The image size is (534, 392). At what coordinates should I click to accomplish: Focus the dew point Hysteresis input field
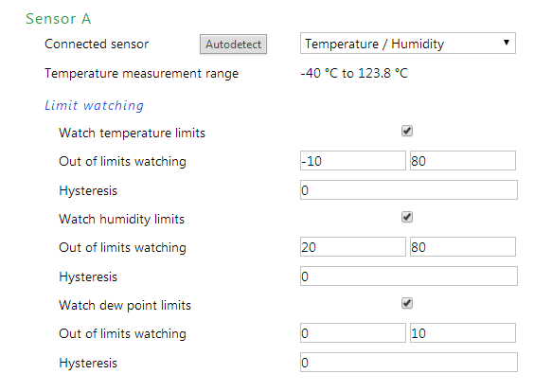pyautogui.click(x=409, y=363)
